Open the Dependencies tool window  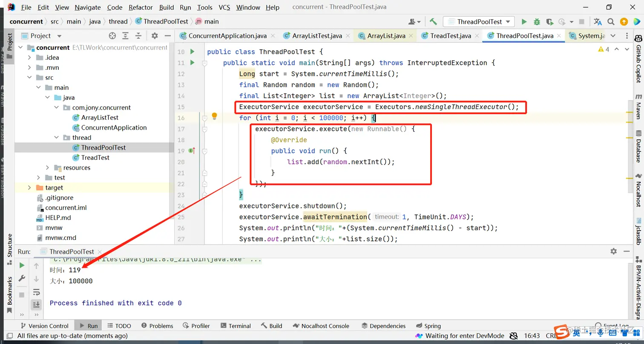point(383,326)
